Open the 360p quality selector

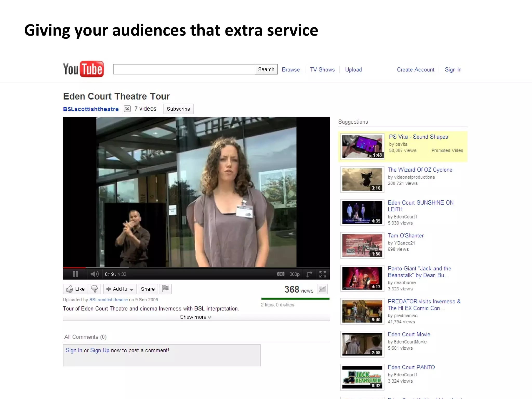click(295, 274)
